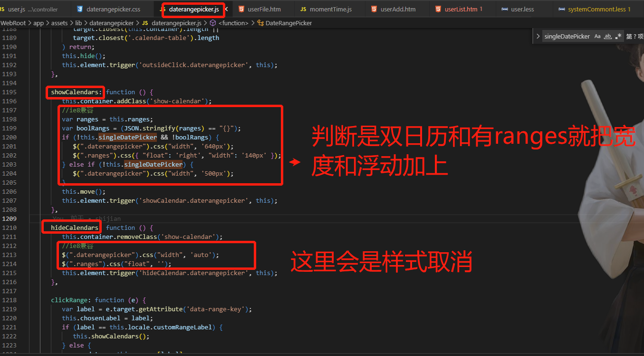Click the 'this.chosenLabel = label;' line
This screenshot has width=644, height=356.
pyautogui.click(x=108, y=318)
